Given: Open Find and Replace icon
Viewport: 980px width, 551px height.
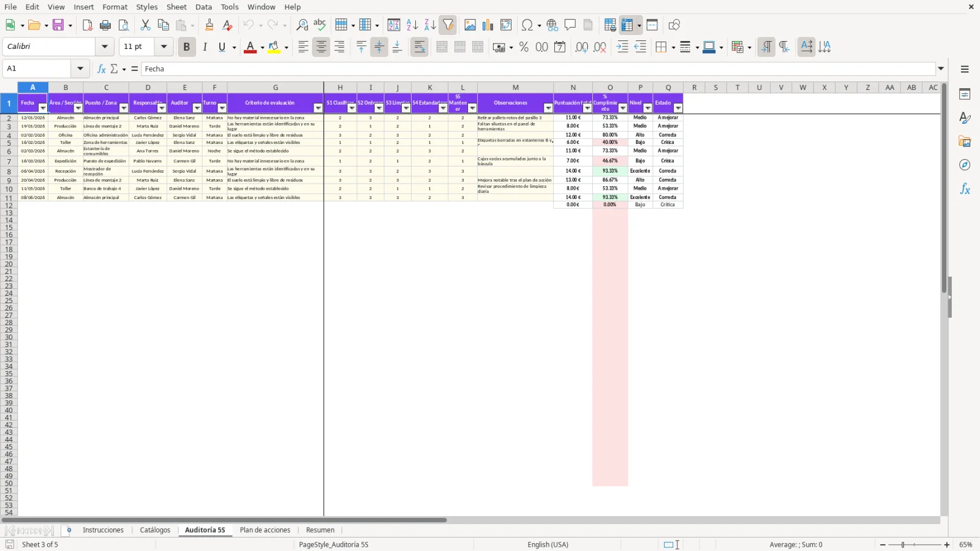Looking at the screenshot, I should point(302,25).
